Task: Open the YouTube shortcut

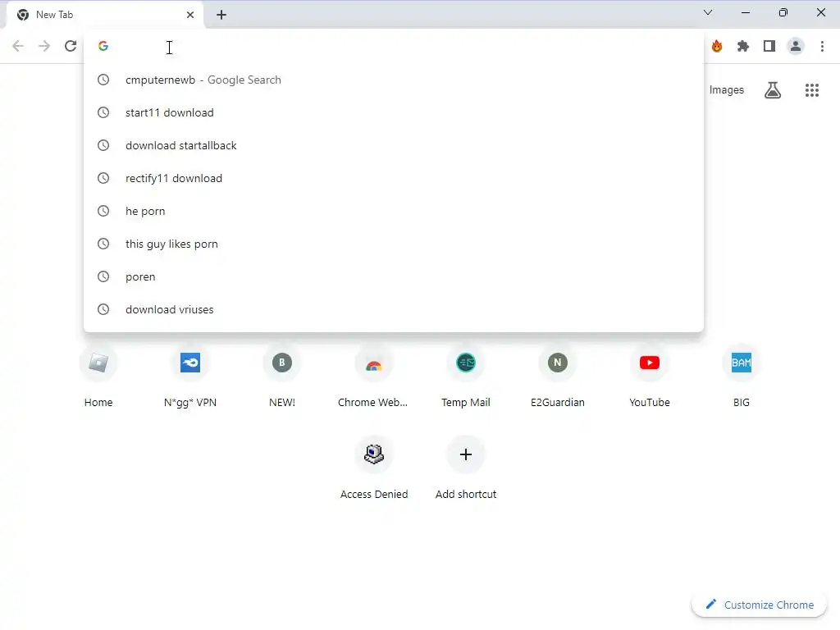Action: [x=650, y=377]
